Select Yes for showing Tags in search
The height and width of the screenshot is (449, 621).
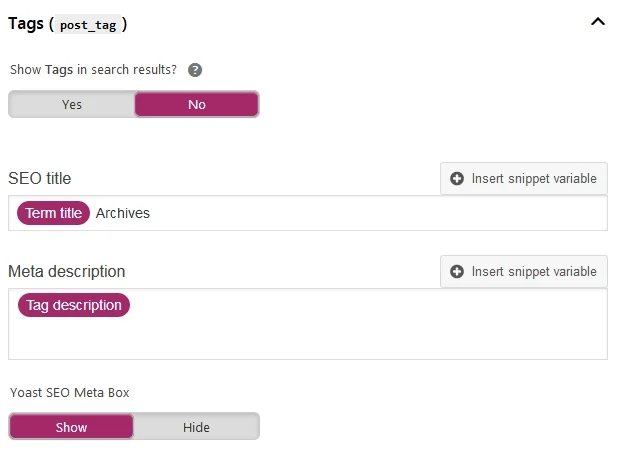(x=72, y=105)
